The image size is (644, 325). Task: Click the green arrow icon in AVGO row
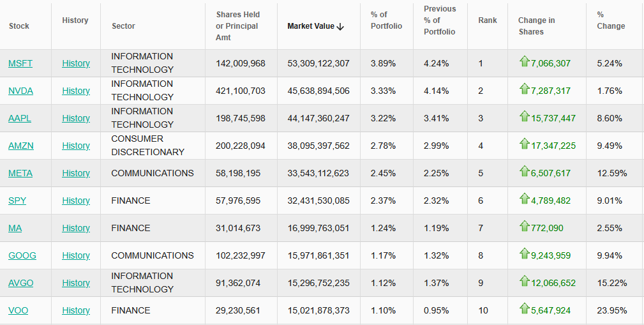(x=524, y=282)
